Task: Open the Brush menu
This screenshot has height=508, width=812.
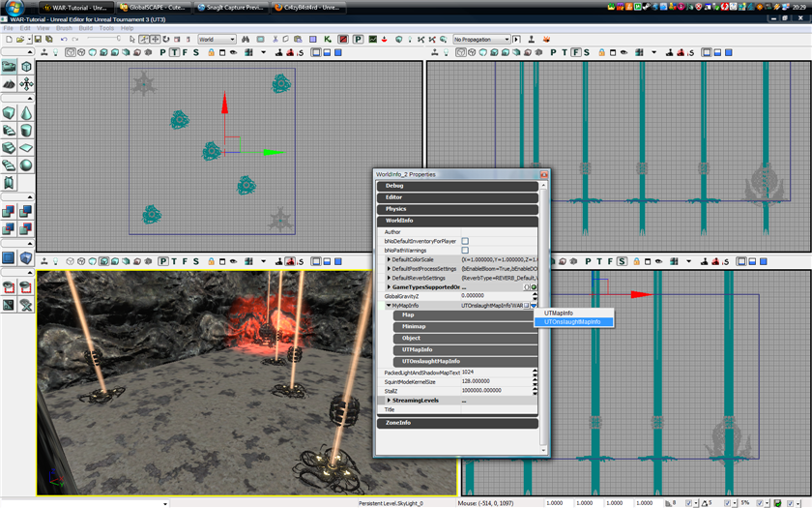Action: click(x=64, y=28)
